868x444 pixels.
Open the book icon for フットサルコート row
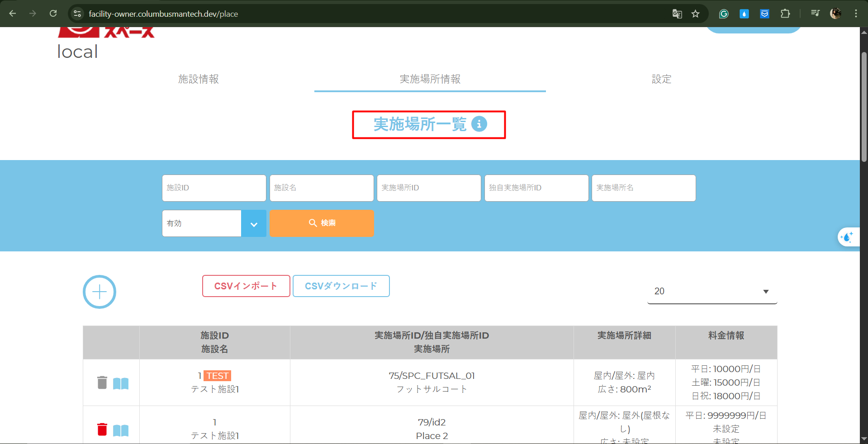tap(121, 383)
